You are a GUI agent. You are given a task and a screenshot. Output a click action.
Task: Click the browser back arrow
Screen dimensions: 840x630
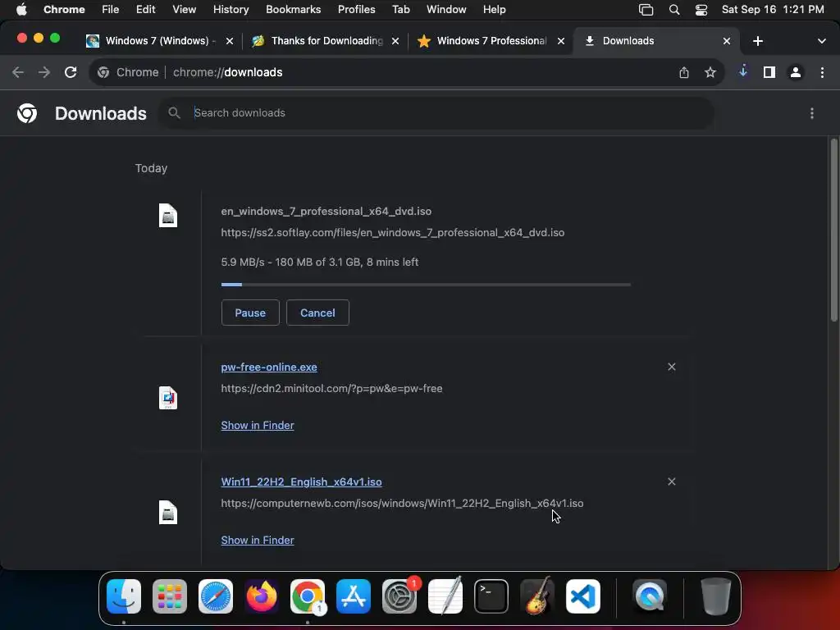pyautogui.click(x=18, y=72)
